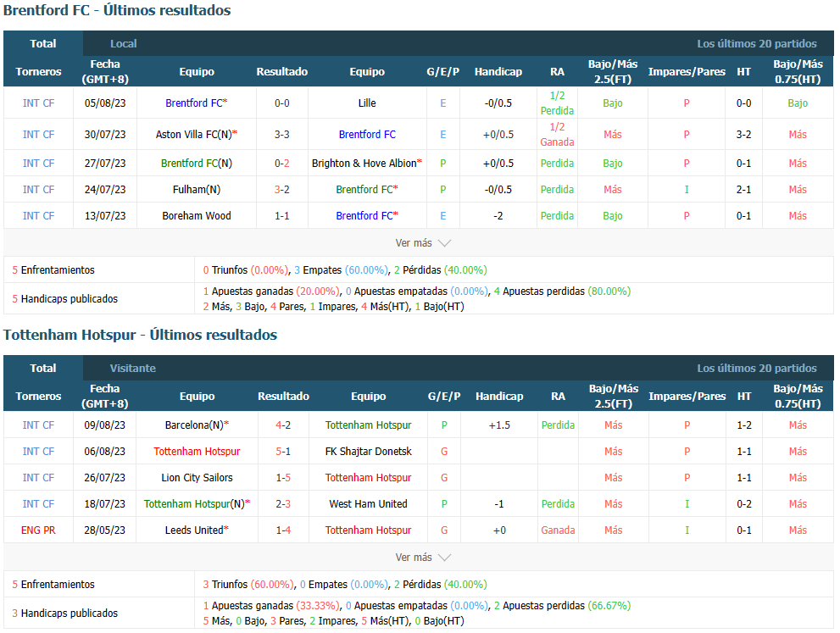Click the 3-3 result of Aston Villa match
The height and width of the screenshot is (633, 840).
pyautogui.click(x=281, y=135)
